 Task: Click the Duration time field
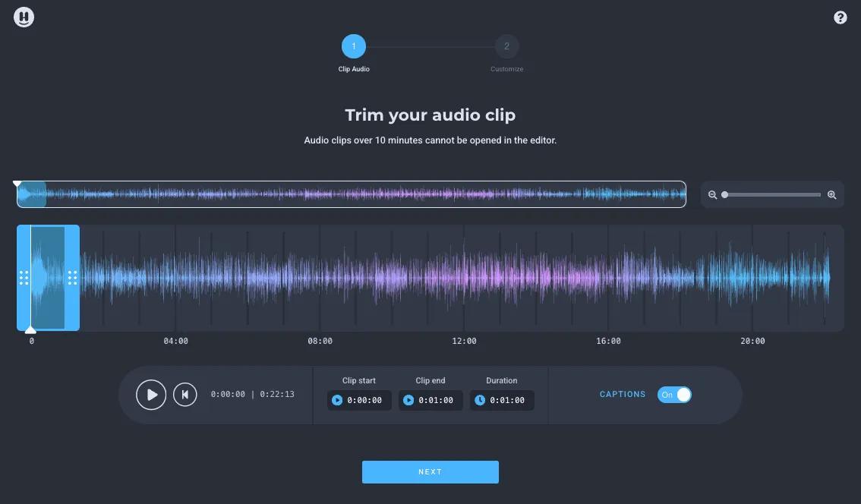click(502, 400)
